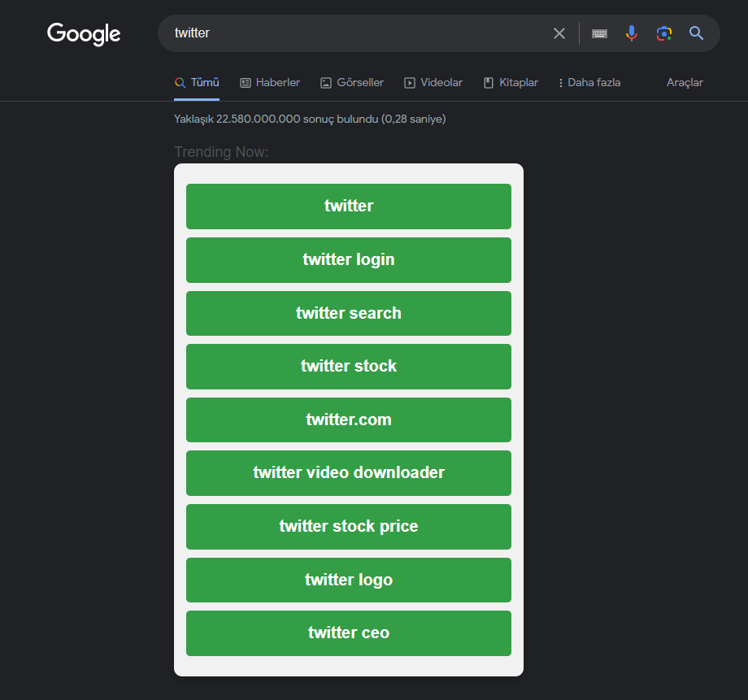Start voice search with microphone icon
The width and height of the screenshot is (748, 700).
(631, 33)
